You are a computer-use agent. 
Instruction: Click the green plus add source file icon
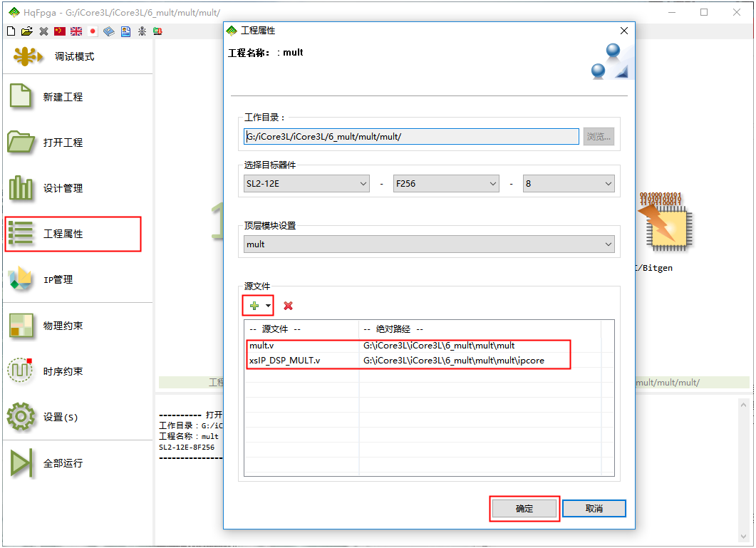[254, 306]
